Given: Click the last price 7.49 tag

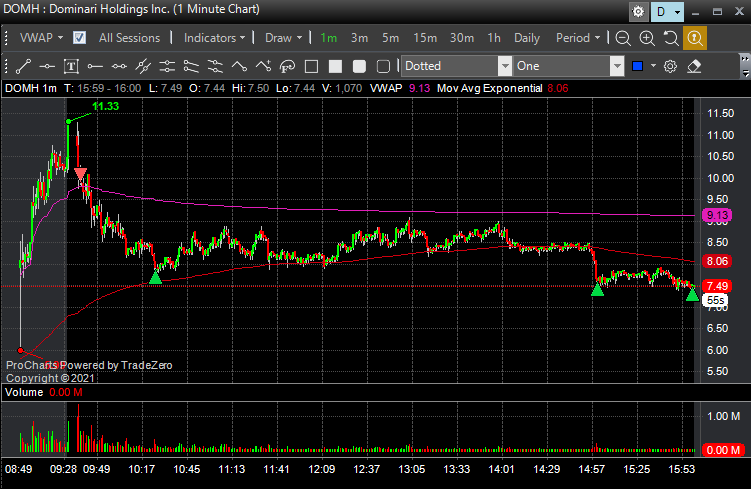Looking at the screenshot, I should 717,286.
